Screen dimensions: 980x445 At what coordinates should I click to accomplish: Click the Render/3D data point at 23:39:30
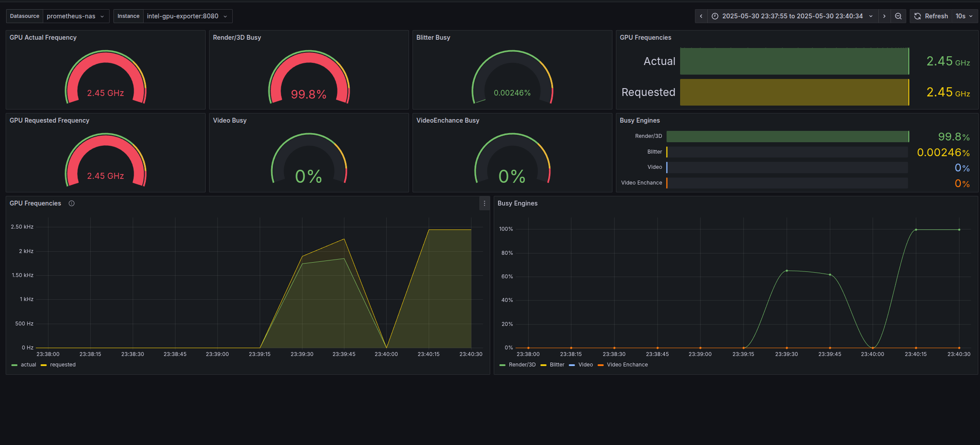(x=787, y=270)
